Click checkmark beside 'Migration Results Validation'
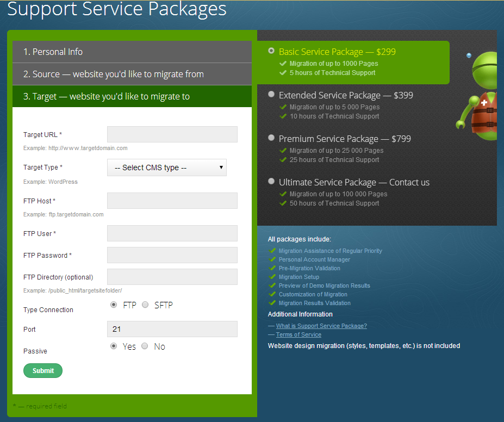The width and height of the screenshot is (504, 422). [x=272, y=302]
